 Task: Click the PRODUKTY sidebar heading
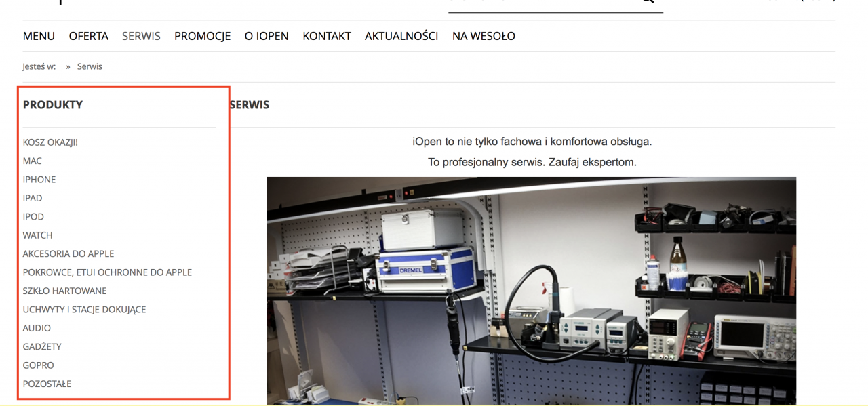pos(53,105)
